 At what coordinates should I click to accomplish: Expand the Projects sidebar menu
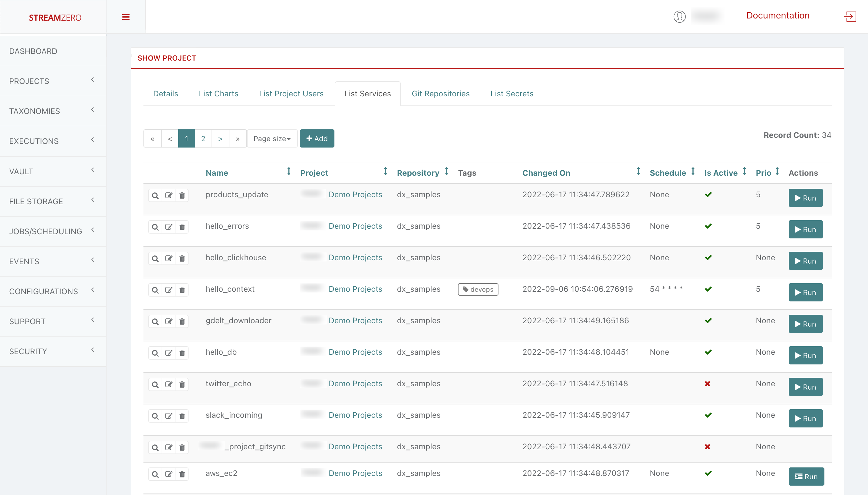[x=53, y=81]
